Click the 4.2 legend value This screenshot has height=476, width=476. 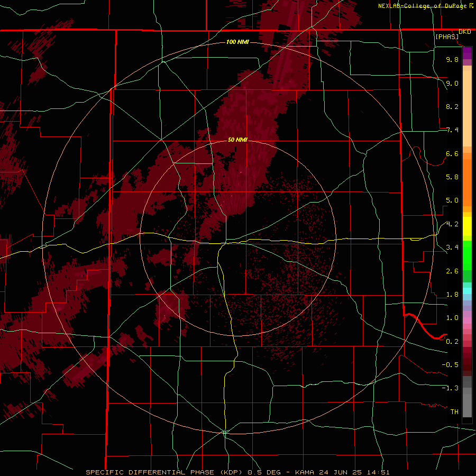click(x=452, y=224)
